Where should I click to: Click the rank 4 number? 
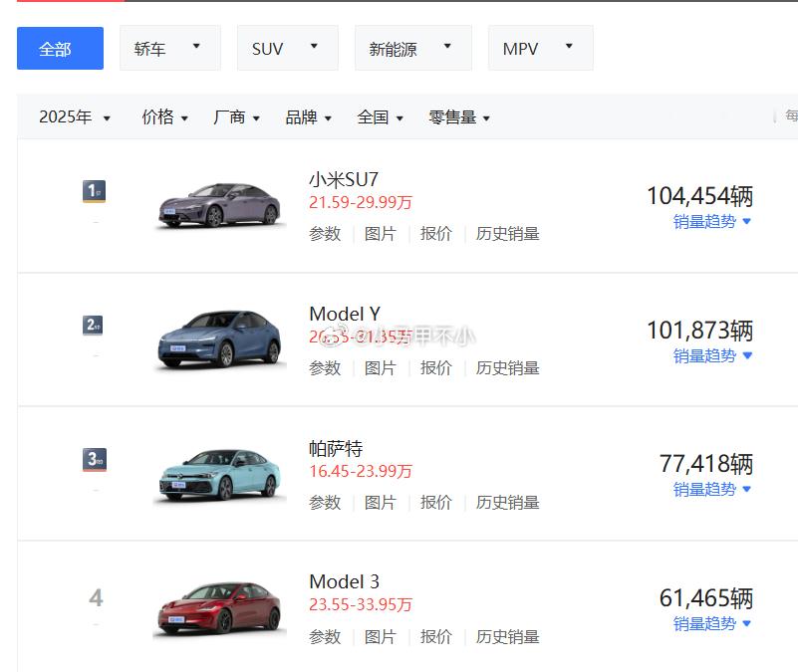click(96, 597)
